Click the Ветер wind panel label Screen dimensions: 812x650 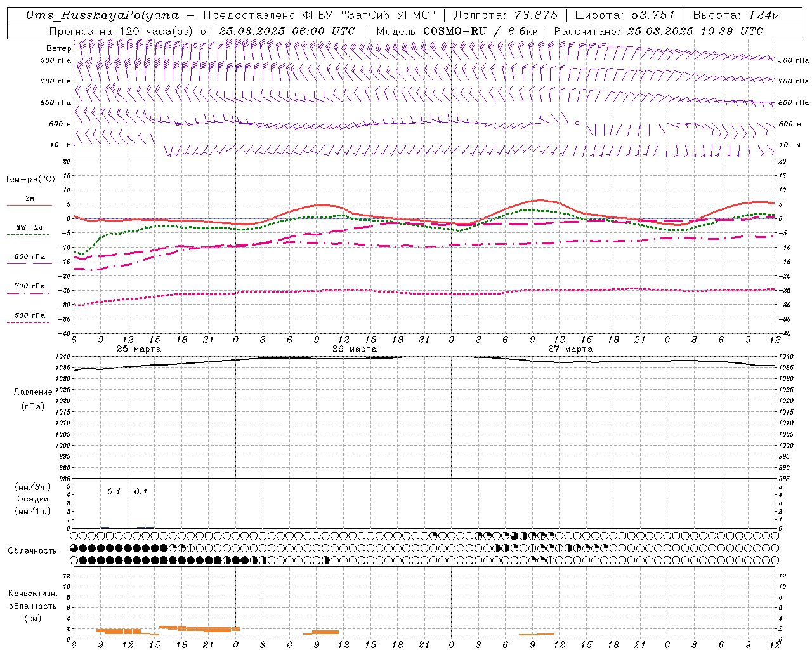pyautogui.click(x=58, y=48)
